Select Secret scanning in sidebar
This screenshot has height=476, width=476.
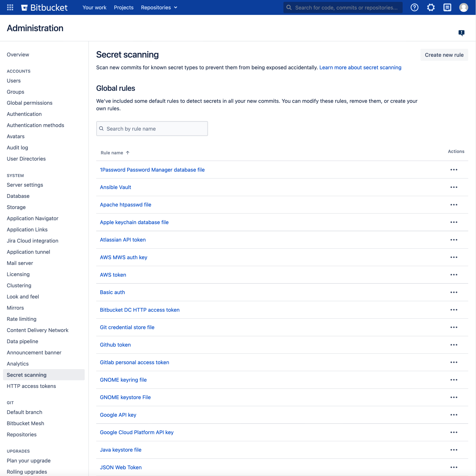point(44,375)
